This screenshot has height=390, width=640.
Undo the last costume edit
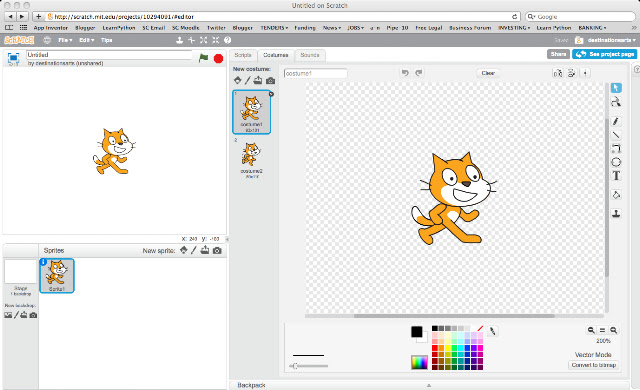click(x=404, y=73)
